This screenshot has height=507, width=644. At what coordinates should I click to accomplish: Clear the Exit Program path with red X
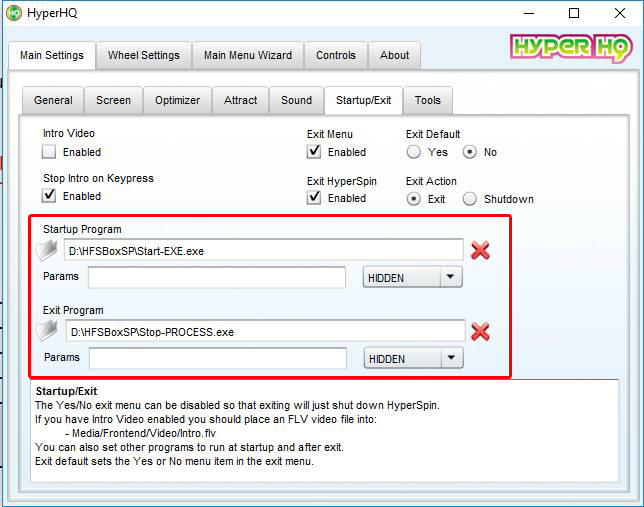click(x=480, y=332)
